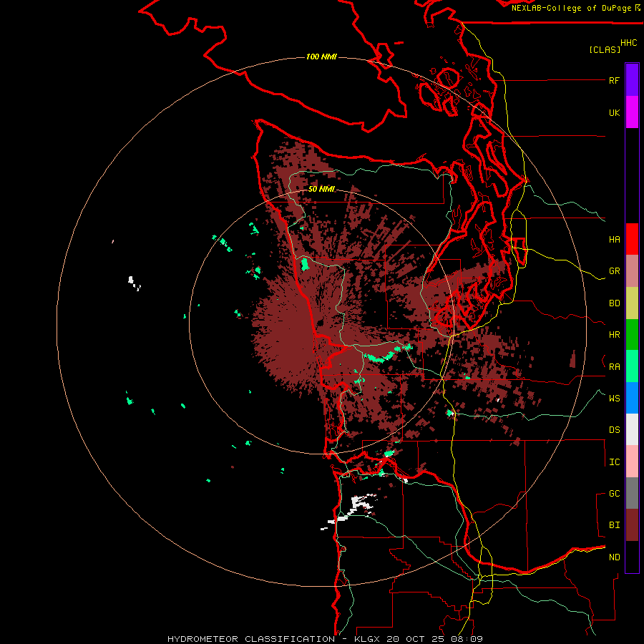Click the DS white legend swatch
The image size is (644, 644).
click(632, 429)
